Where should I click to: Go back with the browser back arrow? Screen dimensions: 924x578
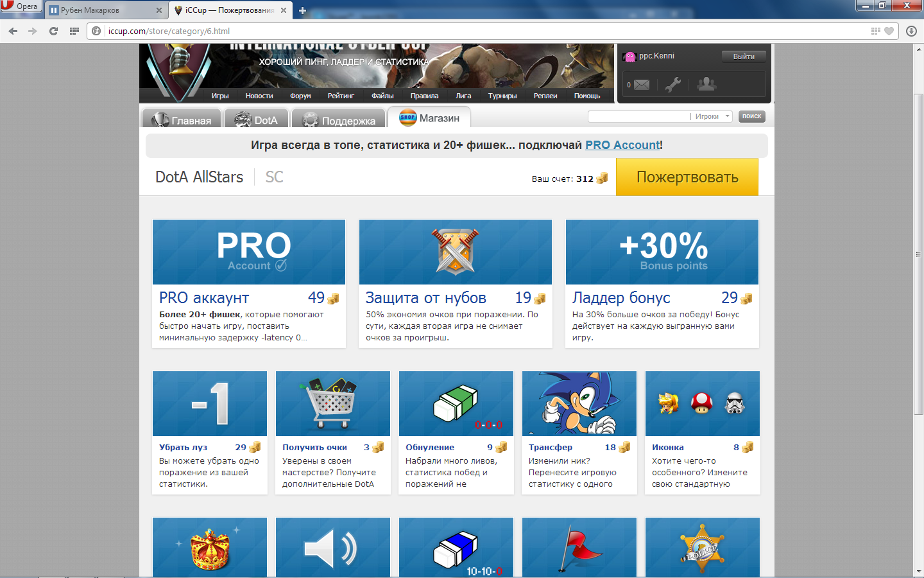click(x=13, y=31)
